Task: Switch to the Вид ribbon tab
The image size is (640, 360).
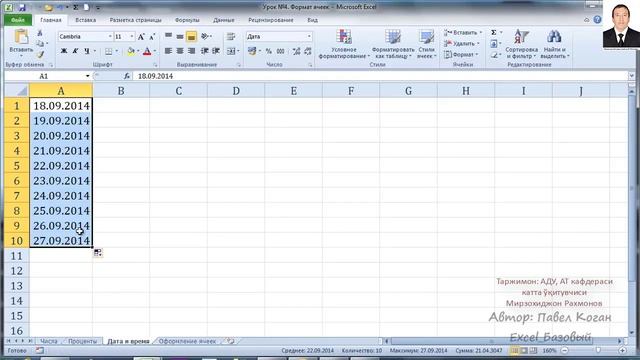Action: point(313,20)
